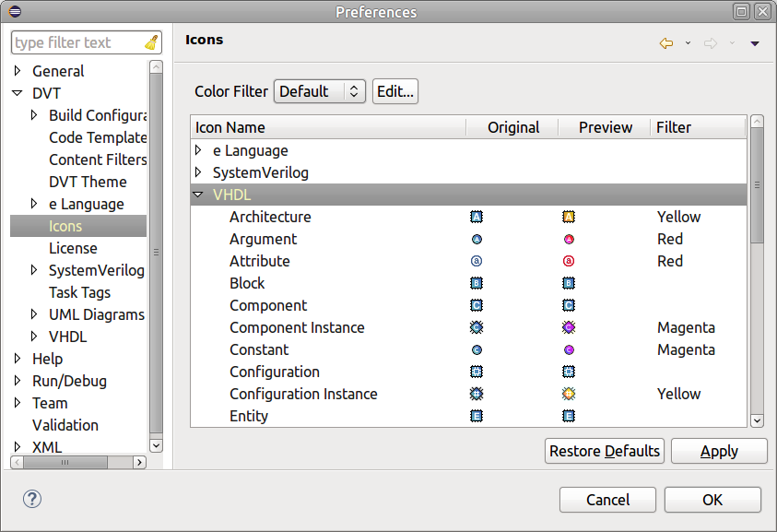This screenshot has height=532, width=777.
Task: Click the Argument red preview icon
Action: point(569,239)
